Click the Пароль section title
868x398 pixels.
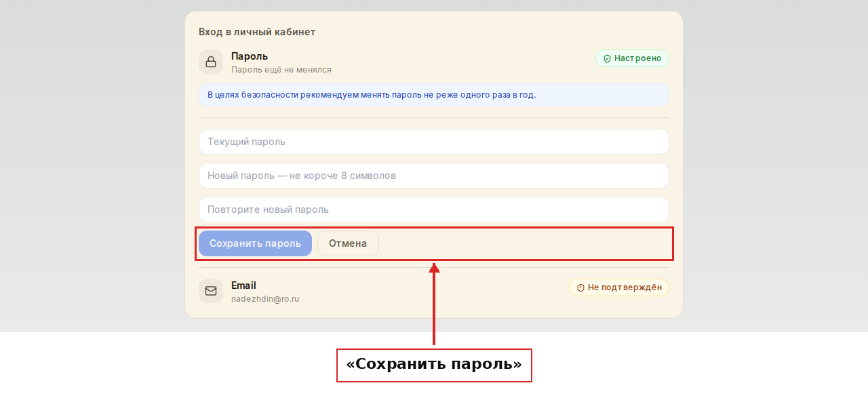pyautogui.click(x=250, y=56)
